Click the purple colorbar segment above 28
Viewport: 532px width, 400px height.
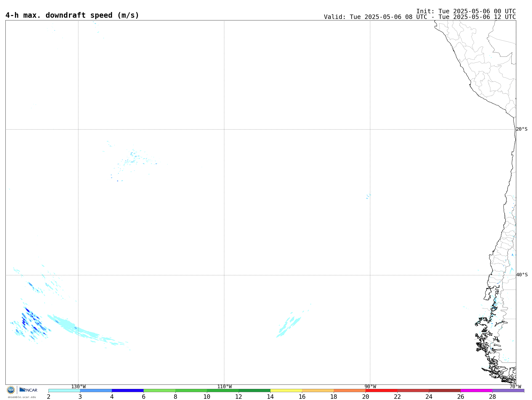(508, 391)
